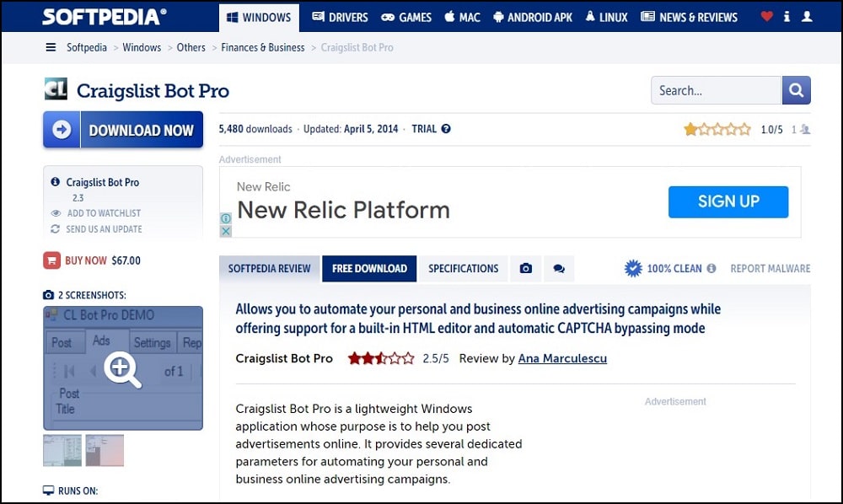Click the Buy Now cart icon
Screen dimensions: 843x504
click(52, 260)
